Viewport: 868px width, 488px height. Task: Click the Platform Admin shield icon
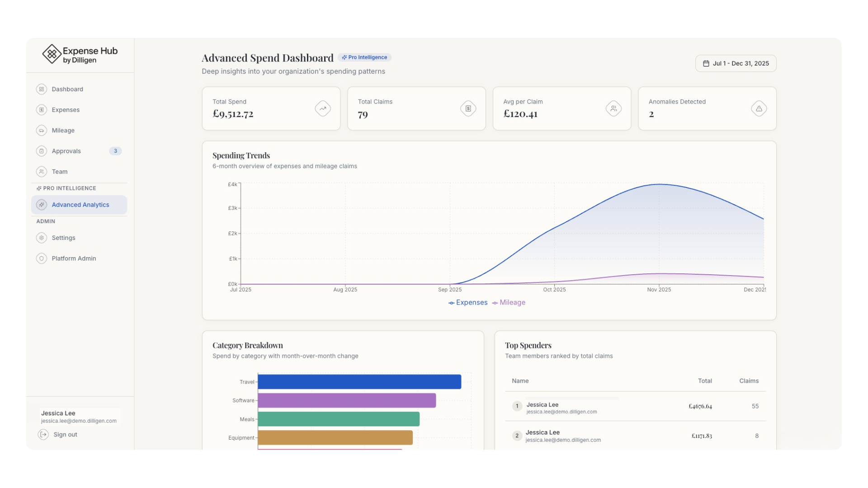[42, 258]
